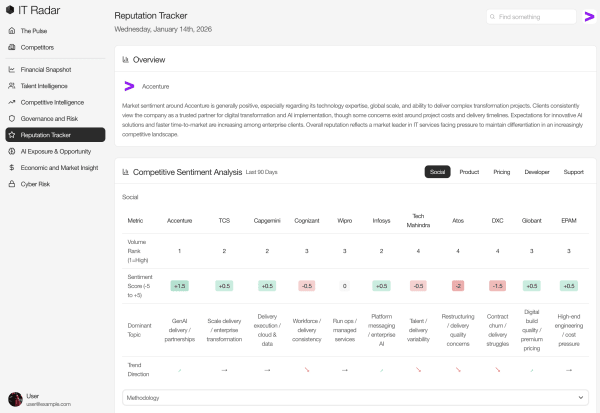Navigate to Talent Intelligence

click(55, 86)
